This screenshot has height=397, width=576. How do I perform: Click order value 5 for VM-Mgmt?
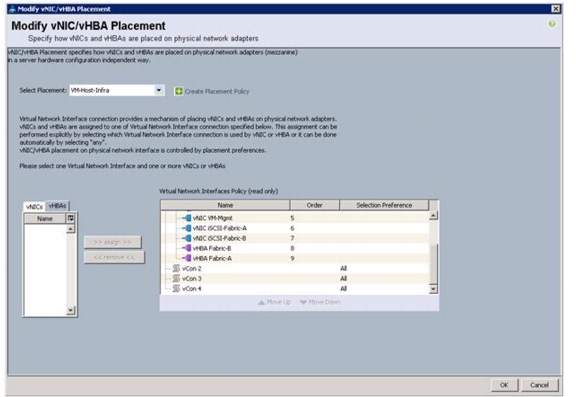(292, 218)
